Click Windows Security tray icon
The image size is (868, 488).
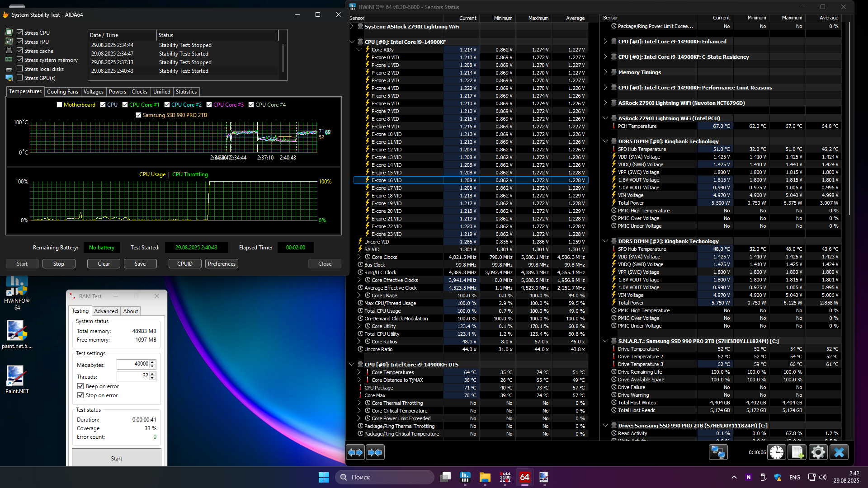pyautogui.click(x=778, y=477)
